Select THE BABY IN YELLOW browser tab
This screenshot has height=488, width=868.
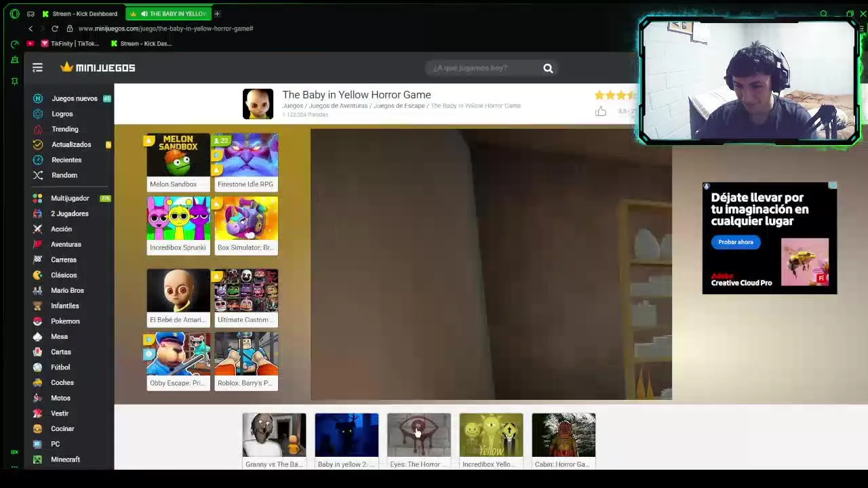[x=169, y=14]
